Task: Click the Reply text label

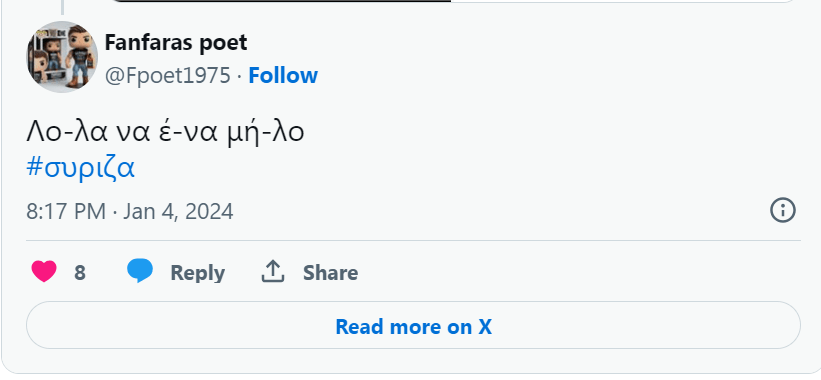Action: pos(197,273)
